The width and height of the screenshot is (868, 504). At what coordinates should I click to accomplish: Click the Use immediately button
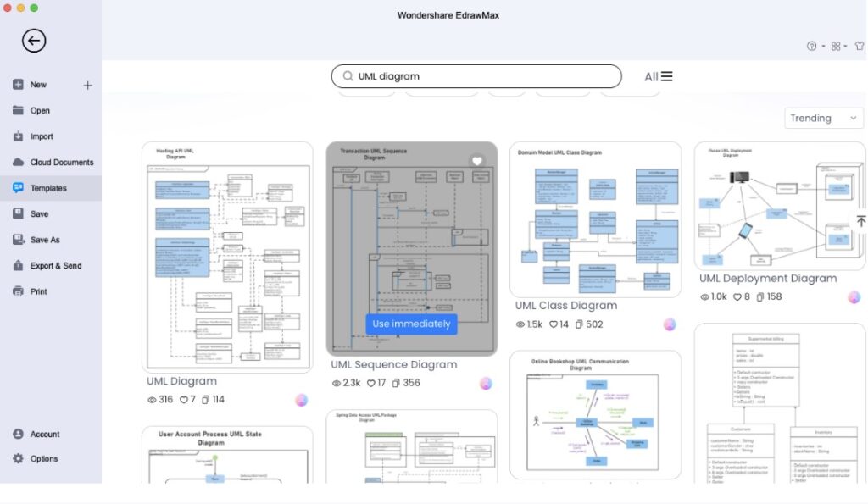(411, 324)
